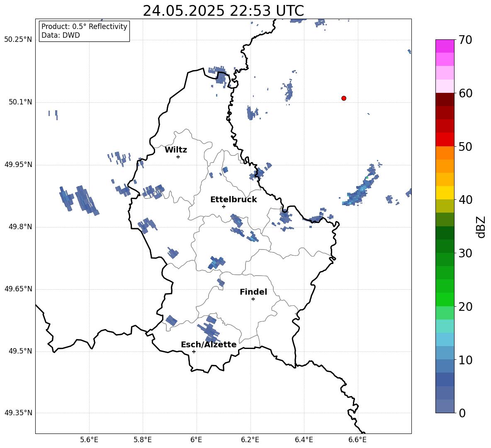The image size is (491, 448).
Task: Click the 5.8°E longitude label
Action: [143, 440]
